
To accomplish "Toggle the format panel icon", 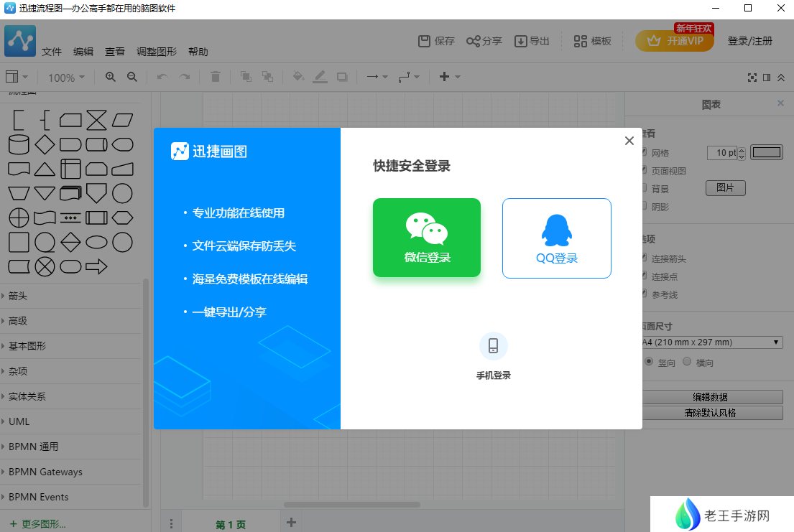I will tap(767, 78).
